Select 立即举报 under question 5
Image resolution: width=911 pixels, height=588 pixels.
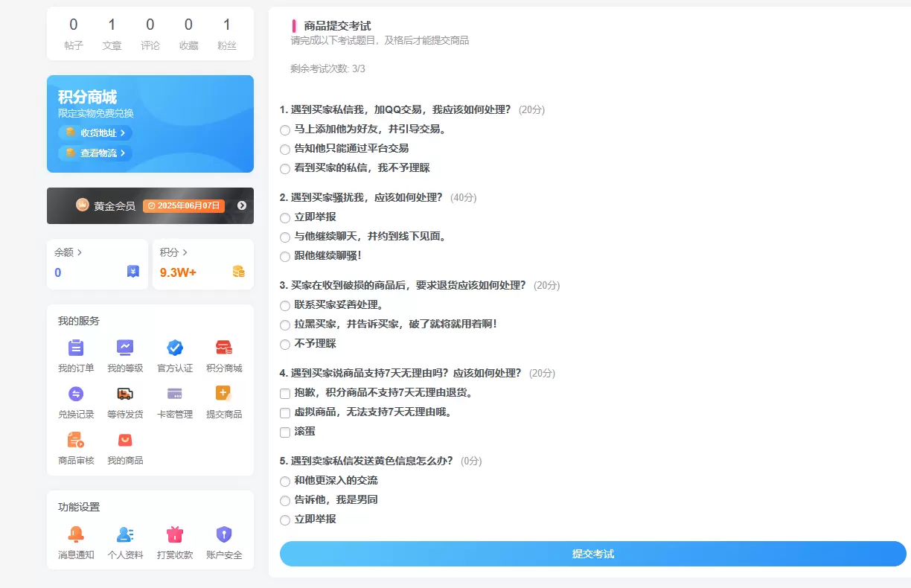click(x=285, y=520)
